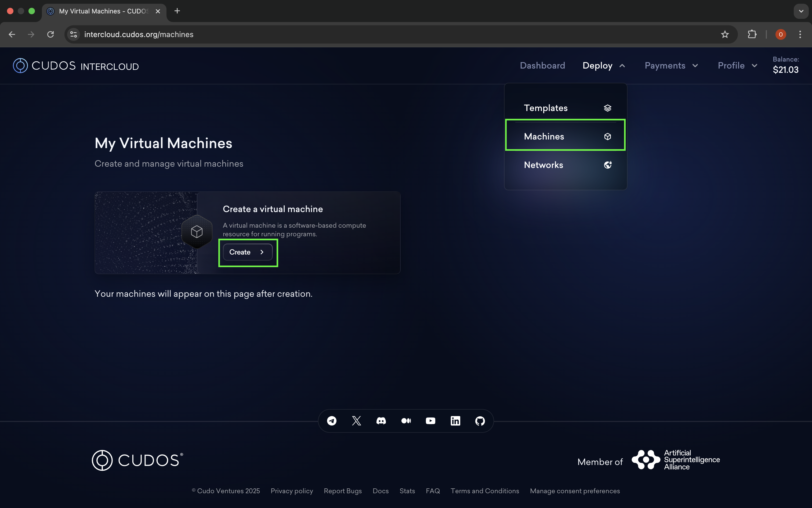Open the YouTube social link
The height and width of the screenshot is (508, 812).
430,421
